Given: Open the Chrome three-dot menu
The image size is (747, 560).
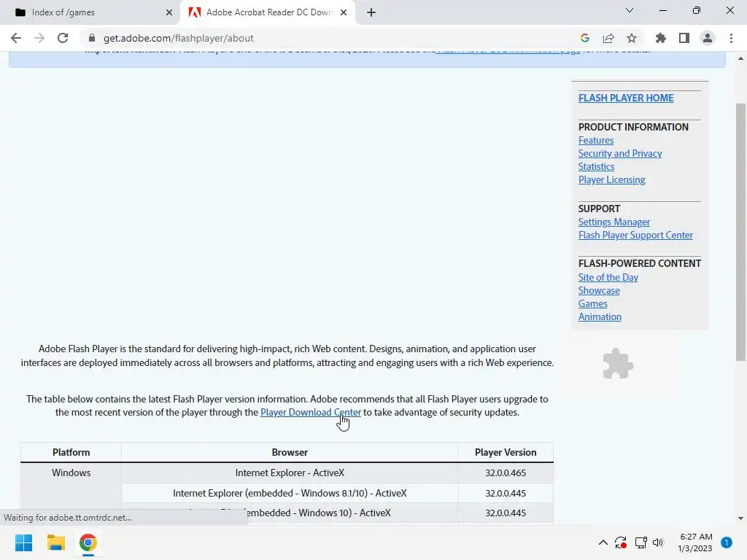Looking at the screenshot, I should (731, 38).
